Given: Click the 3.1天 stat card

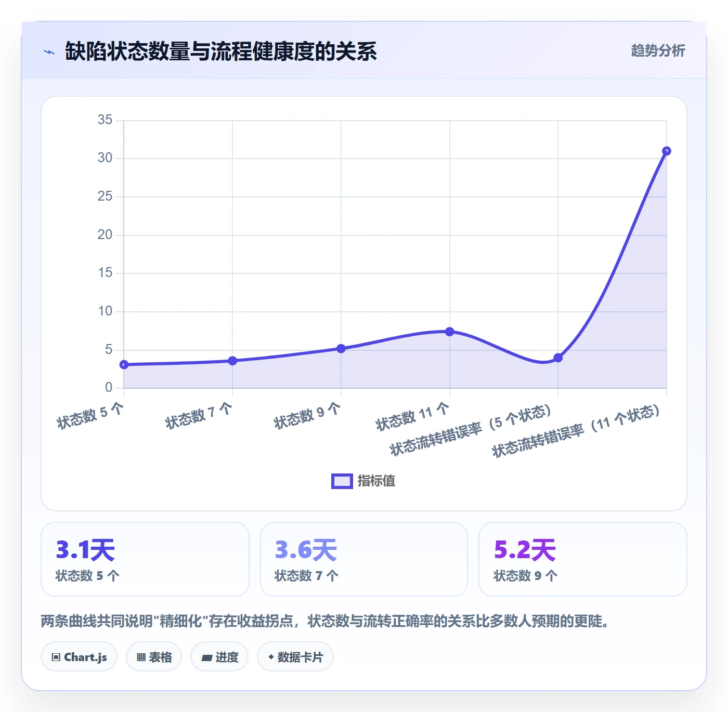Looking at the screenshot, I should 145,559.
